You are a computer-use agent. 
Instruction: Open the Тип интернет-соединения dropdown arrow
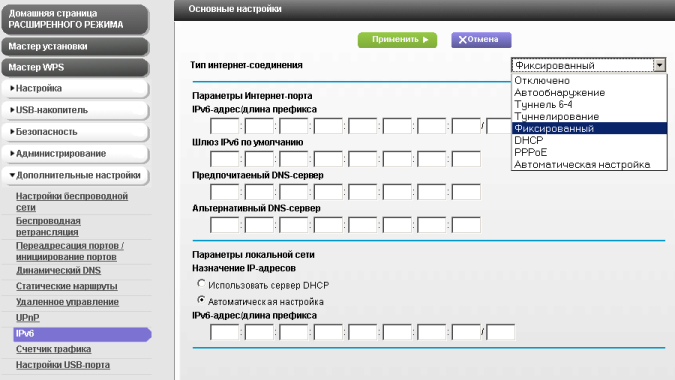coord(659,65)
